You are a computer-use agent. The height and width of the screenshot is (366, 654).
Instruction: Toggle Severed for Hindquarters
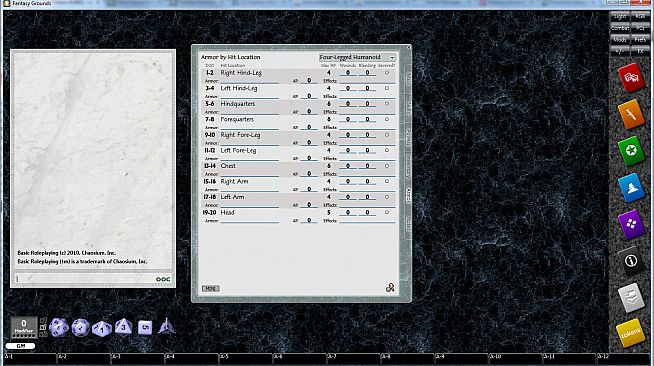387,103
